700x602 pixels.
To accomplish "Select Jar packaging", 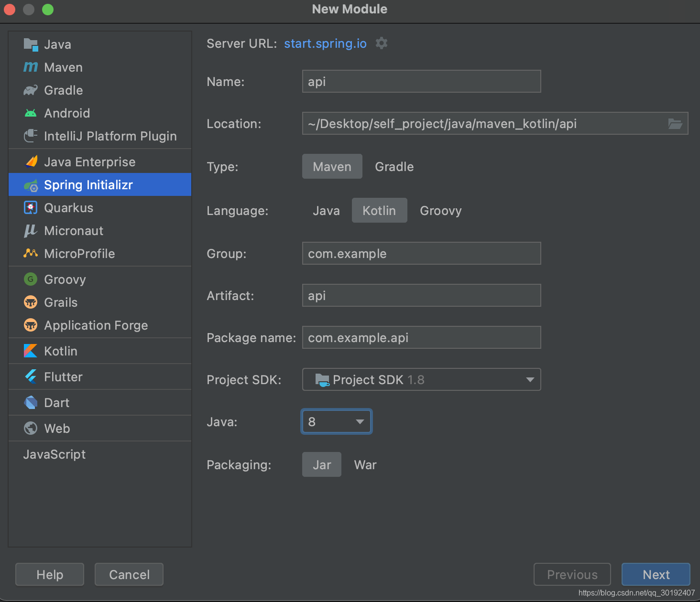I will [x=322, y=464].
